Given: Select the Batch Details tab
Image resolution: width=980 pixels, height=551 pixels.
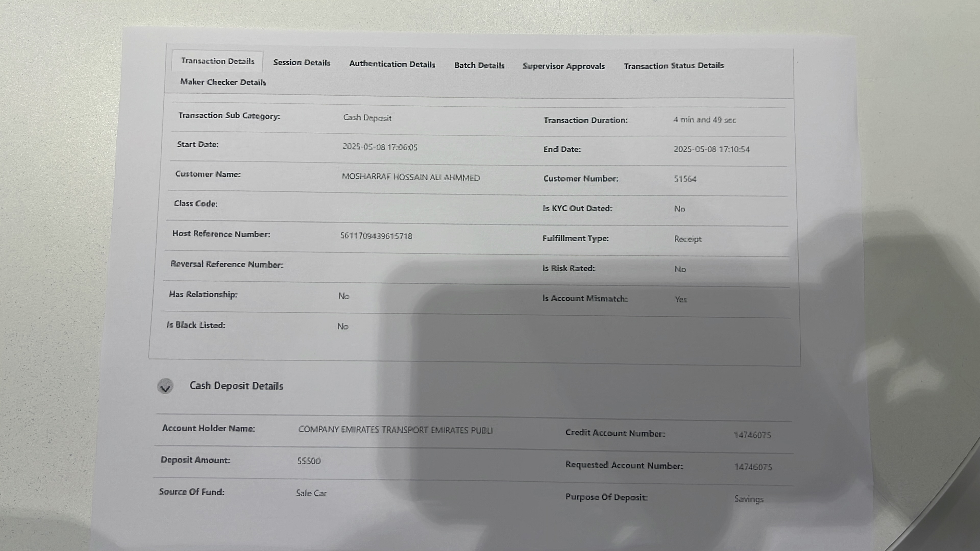Looking at the screenshot, I should pyautogui.click(x=479, y=65).
